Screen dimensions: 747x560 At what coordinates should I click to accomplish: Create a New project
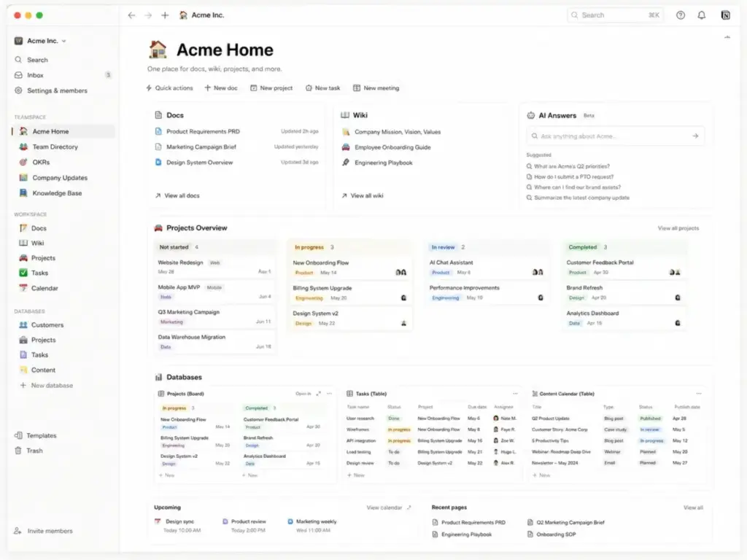(271, 88)
